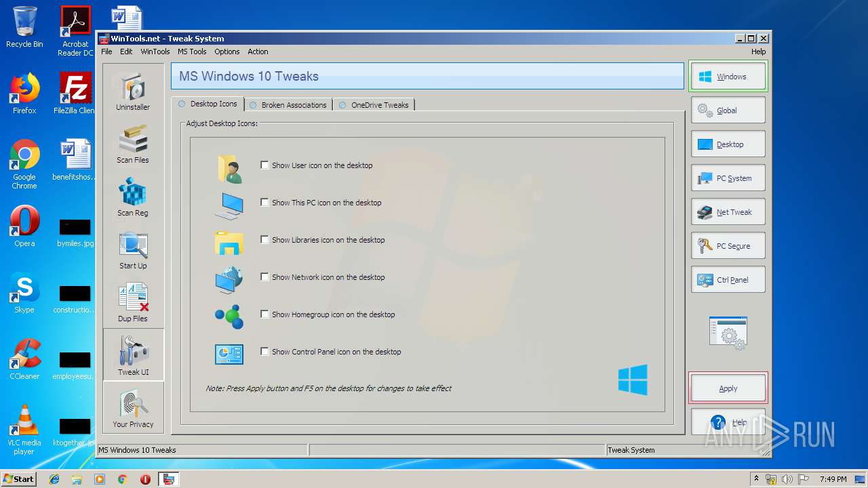Select the Desktop tweaks button
Image resolution: width=868 pixels, height=488 pixels.
click(728, 144)
